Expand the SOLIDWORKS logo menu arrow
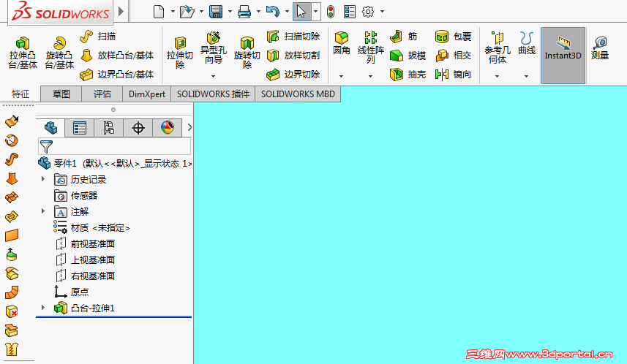627x364 pixels. pyautogui.click(x=121, y=12)
